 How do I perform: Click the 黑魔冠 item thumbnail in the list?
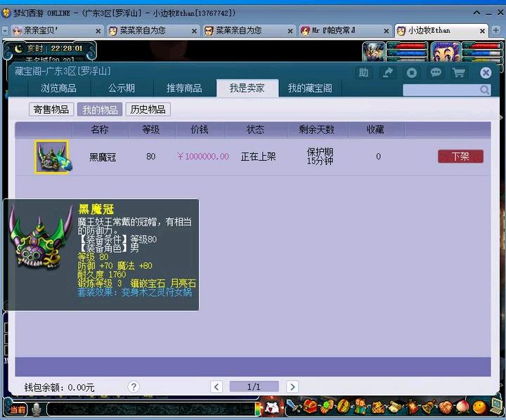pyautogui.click(x=52, y=157)
